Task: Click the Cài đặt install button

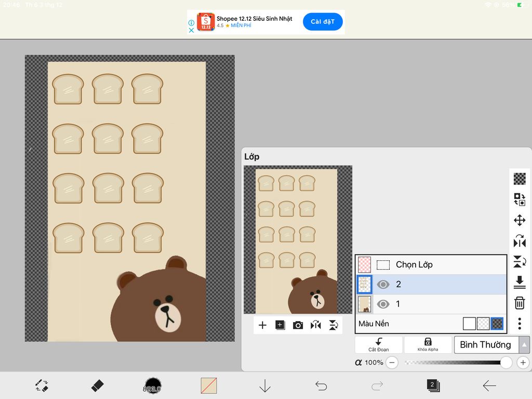Action: click(x=323, y=22)
